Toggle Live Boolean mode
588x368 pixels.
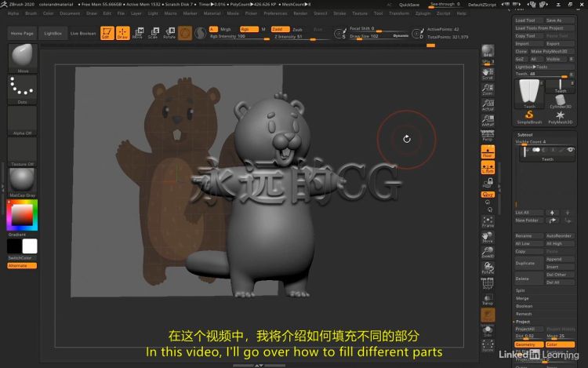coord(83,34)
